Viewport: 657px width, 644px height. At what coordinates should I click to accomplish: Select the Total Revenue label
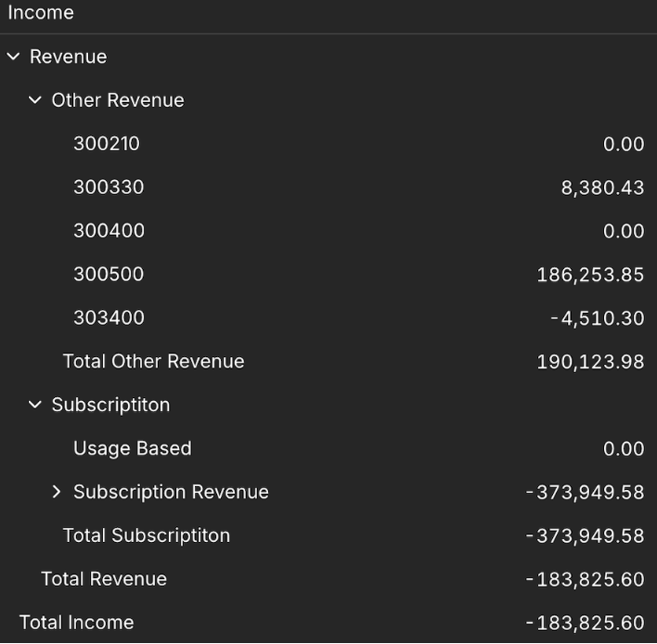pyautogui.click(x=104, y=579)
